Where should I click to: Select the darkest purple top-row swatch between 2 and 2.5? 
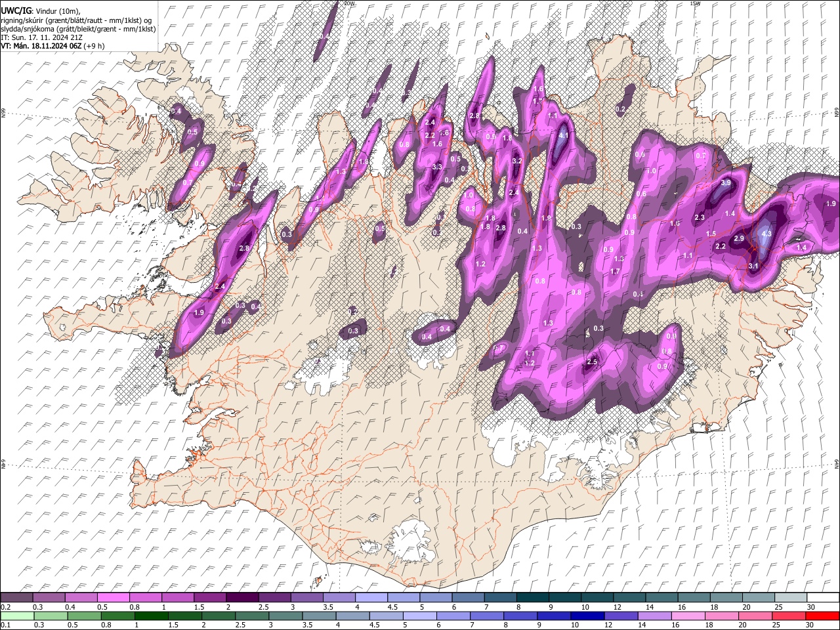[x=242, y=598]
